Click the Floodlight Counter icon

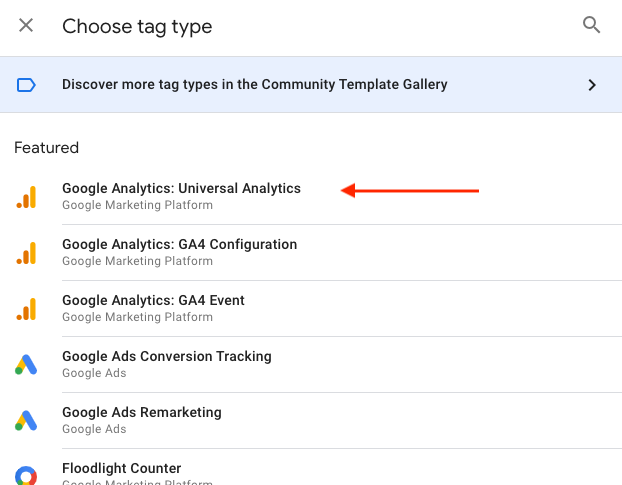(x=26, y=475)
